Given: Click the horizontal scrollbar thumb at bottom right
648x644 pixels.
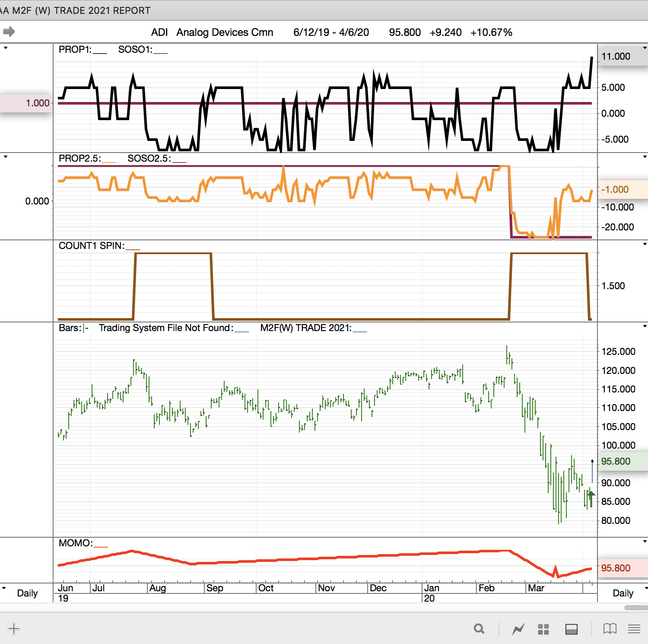Looking at the screenshot, I should [636, 607].
